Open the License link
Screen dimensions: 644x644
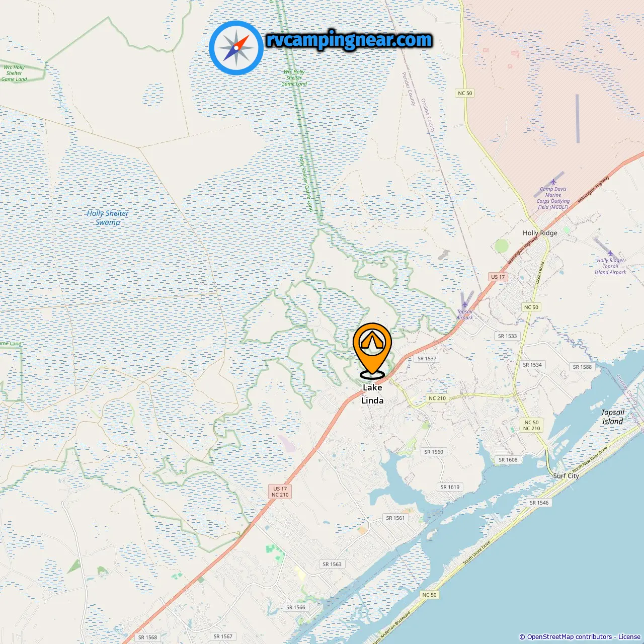point(629,637)
